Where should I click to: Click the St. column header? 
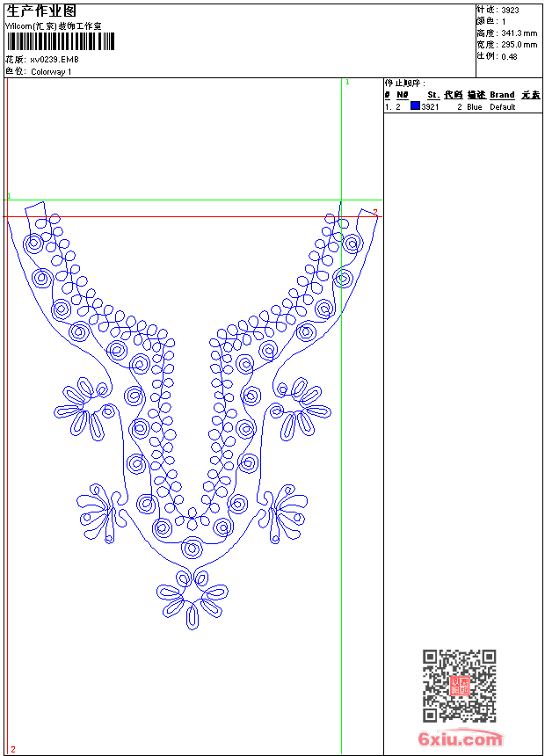(x=433, y=95)
